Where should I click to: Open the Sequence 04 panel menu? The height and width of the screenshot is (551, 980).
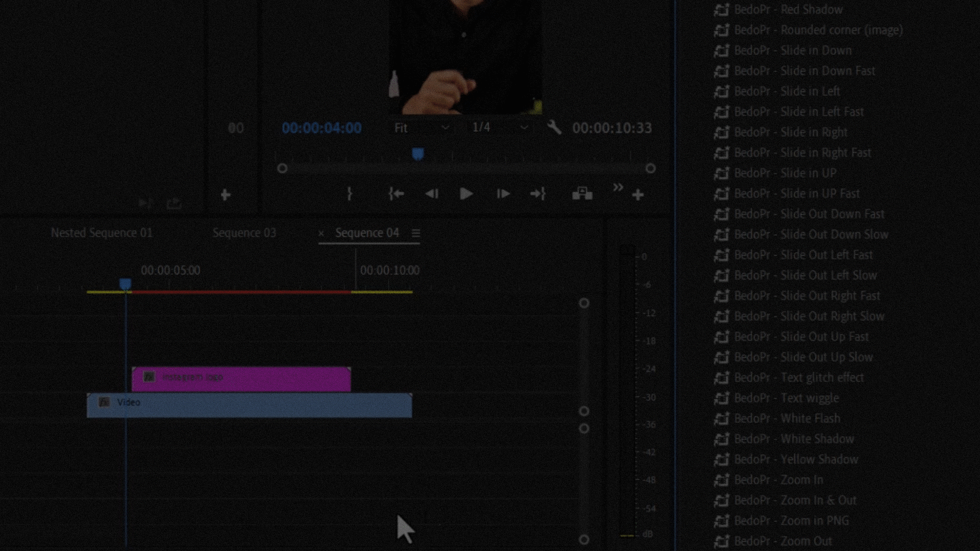pos(416,233)
